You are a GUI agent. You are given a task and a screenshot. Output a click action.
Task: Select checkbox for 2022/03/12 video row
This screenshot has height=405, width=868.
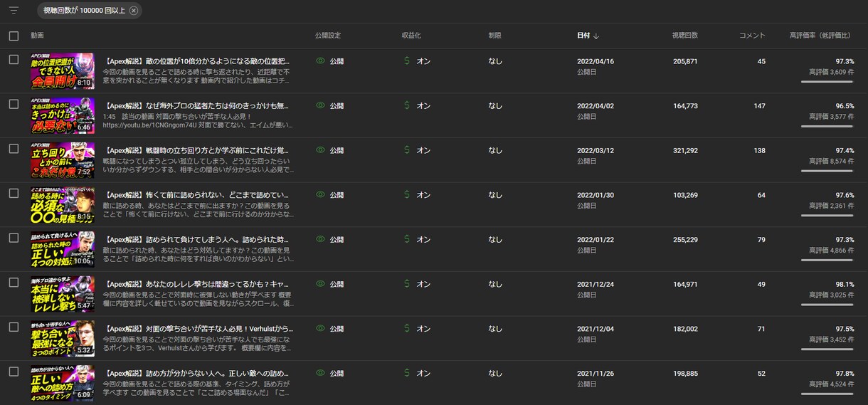pos(14,149)
